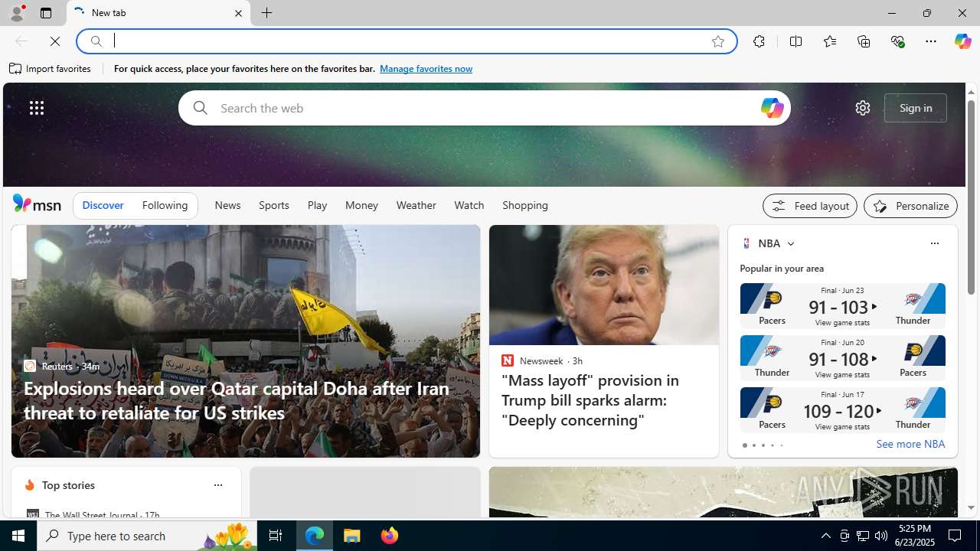Open the Favorites star menu

click(x=829, y=41)
